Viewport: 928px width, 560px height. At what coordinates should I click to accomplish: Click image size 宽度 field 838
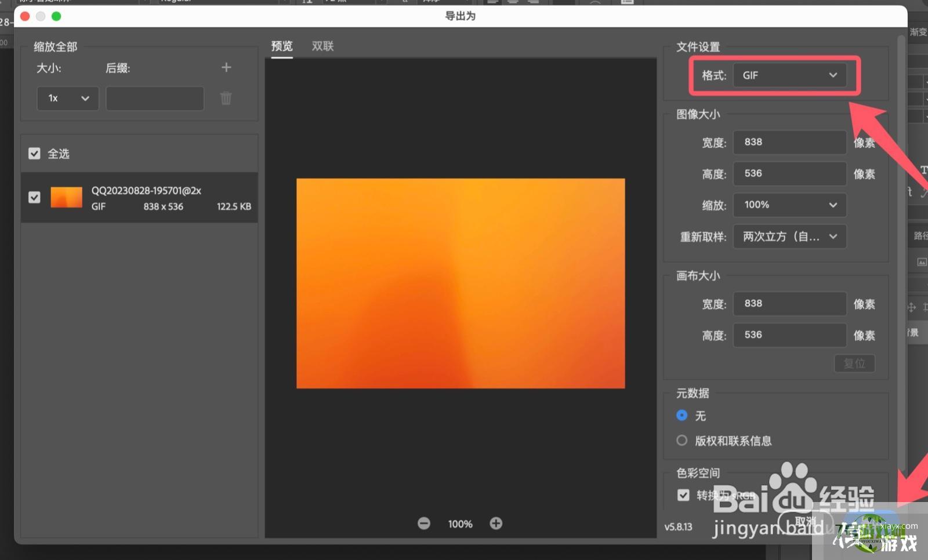point(789,142)
